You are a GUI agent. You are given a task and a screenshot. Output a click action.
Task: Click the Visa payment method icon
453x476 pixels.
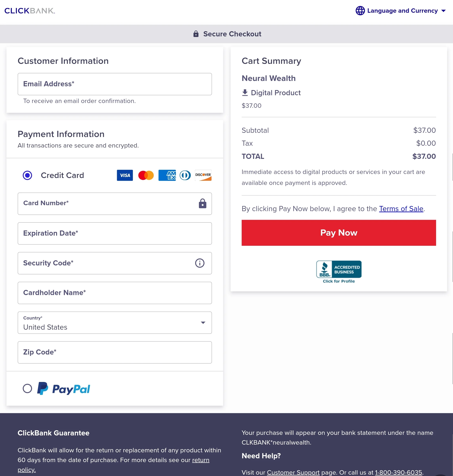click(x=125, y=175)
